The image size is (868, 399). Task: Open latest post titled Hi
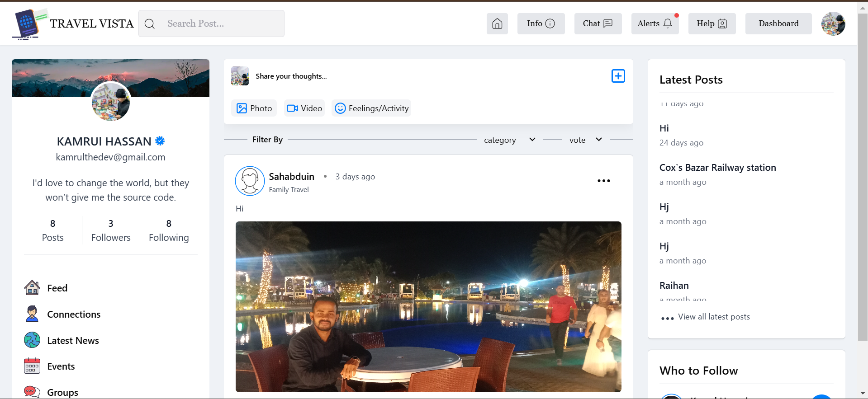click(664, 128)
